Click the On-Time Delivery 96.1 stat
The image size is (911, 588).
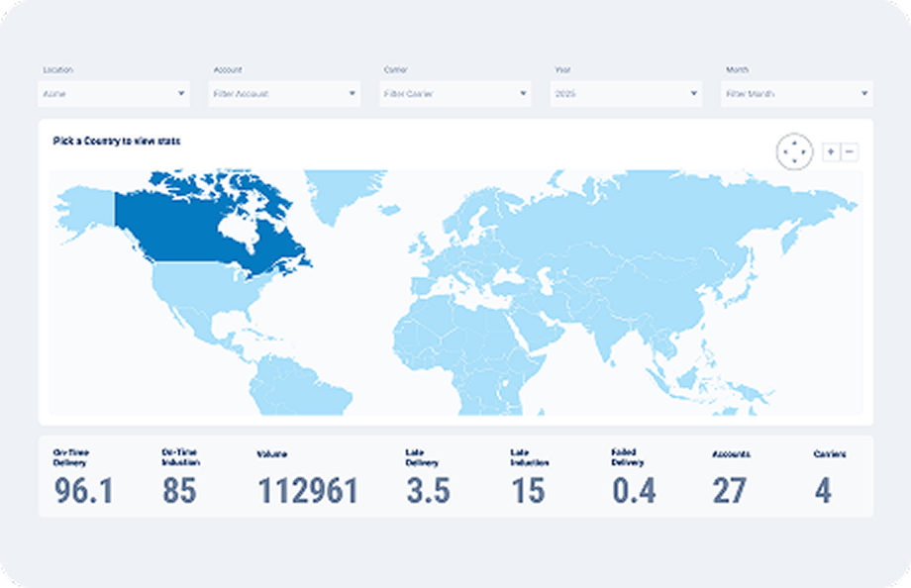(x=83, y=490)
